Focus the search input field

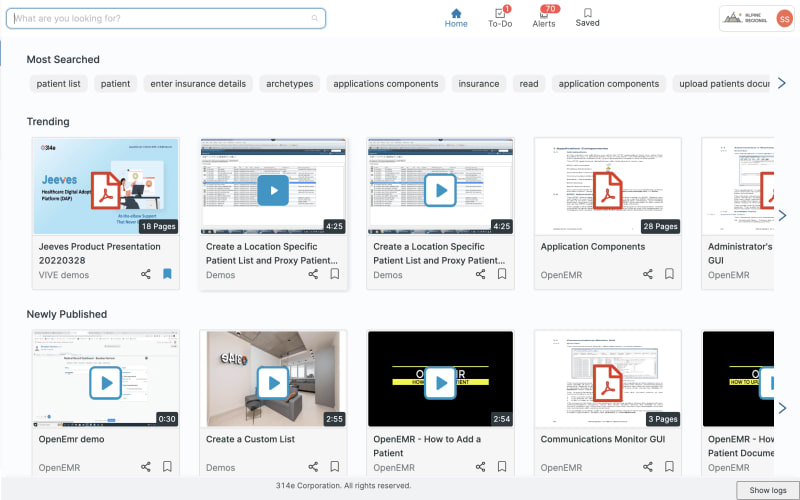[x=166, y=18]
